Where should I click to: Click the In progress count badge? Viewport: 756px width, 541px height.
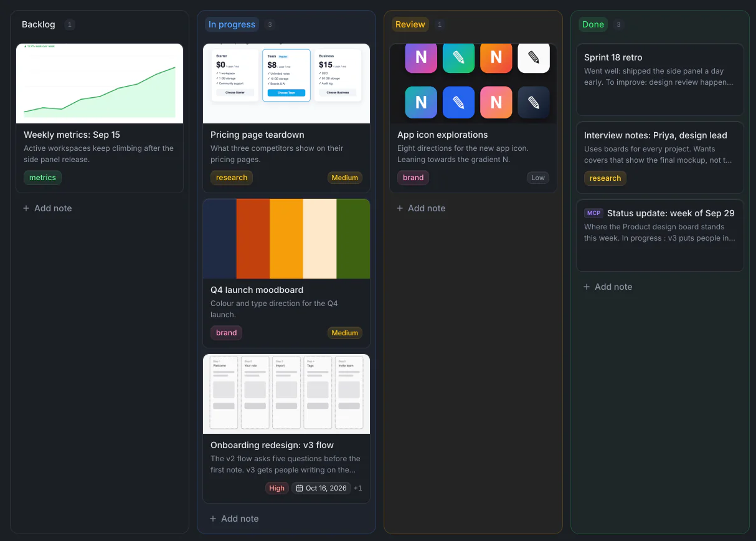point(270,25)
